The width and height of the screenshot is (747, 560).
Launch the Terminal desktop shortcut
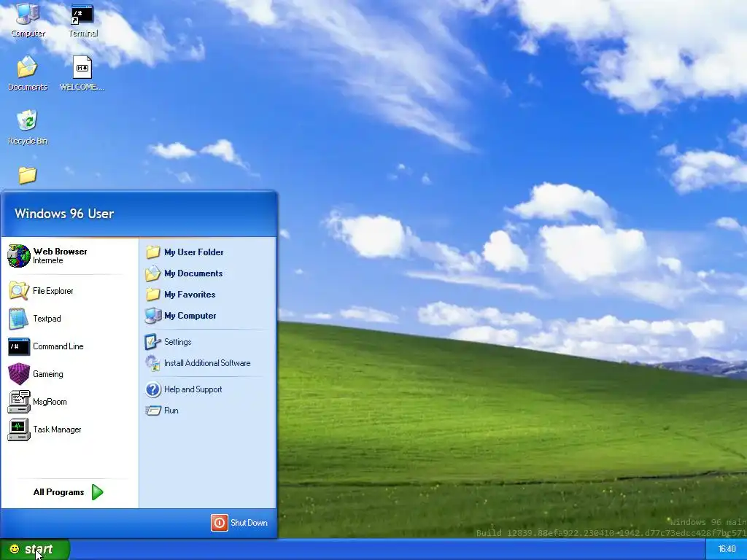click(82, 20)
